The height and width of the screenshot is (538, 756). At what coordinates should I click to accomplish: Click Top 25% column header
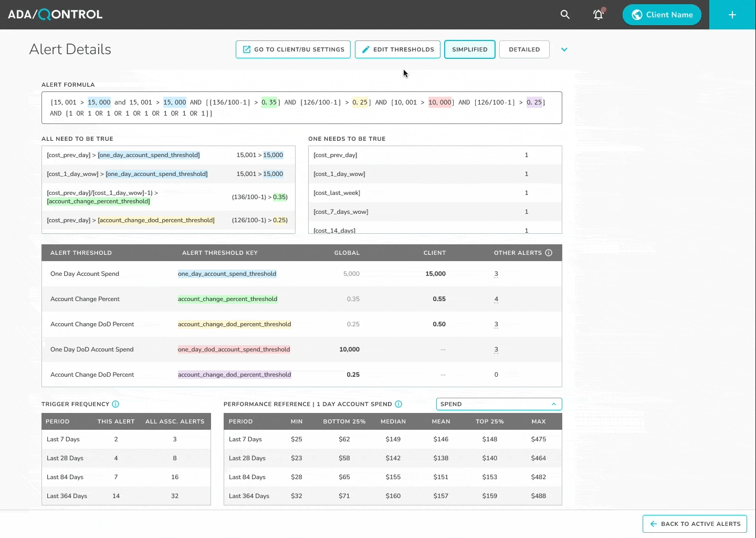click(x=489, y=421)
